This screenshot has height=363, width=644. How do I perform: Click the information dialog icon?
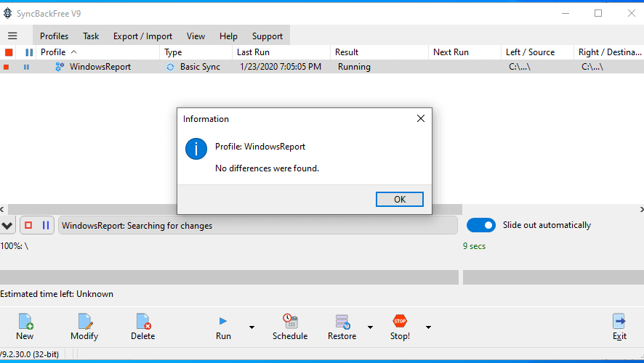coord(196,149)
